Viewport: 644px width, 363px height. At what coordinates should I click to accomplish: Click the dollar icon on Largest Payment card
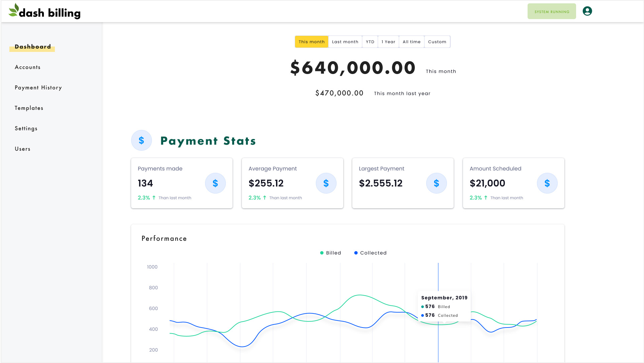(436, 183)
